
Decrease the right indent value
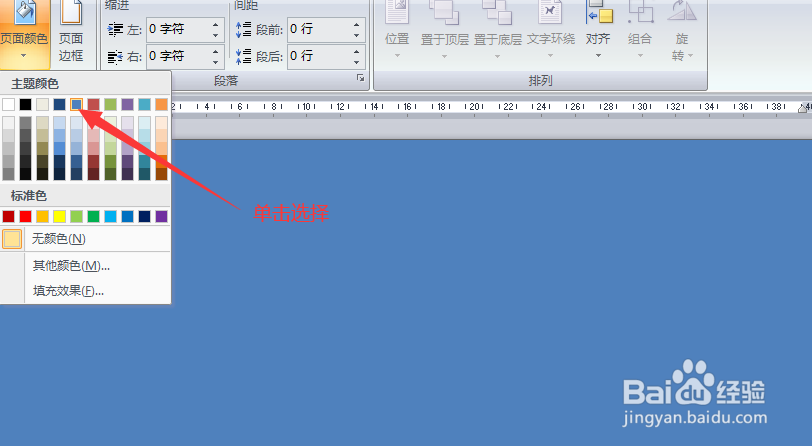[x=215, y=62]
